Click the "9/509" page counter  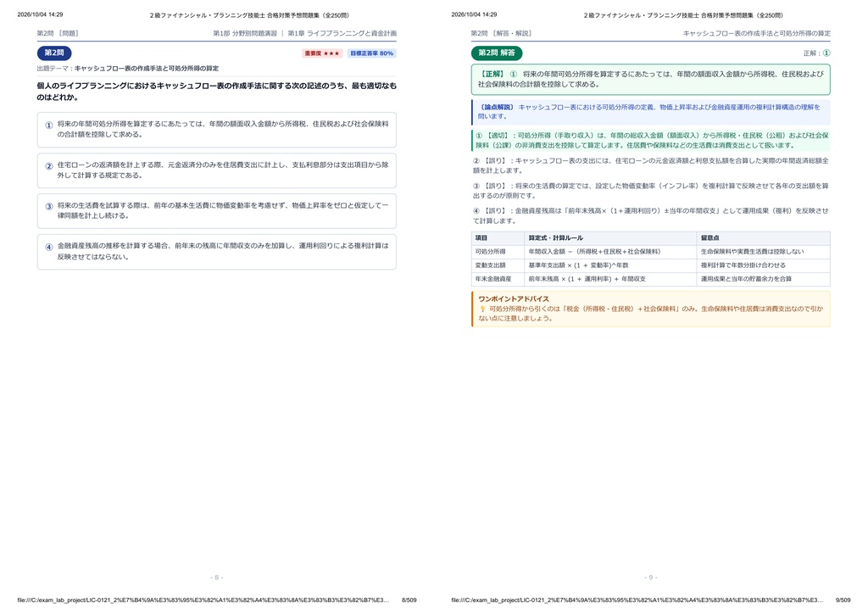[x=843, y=600]
